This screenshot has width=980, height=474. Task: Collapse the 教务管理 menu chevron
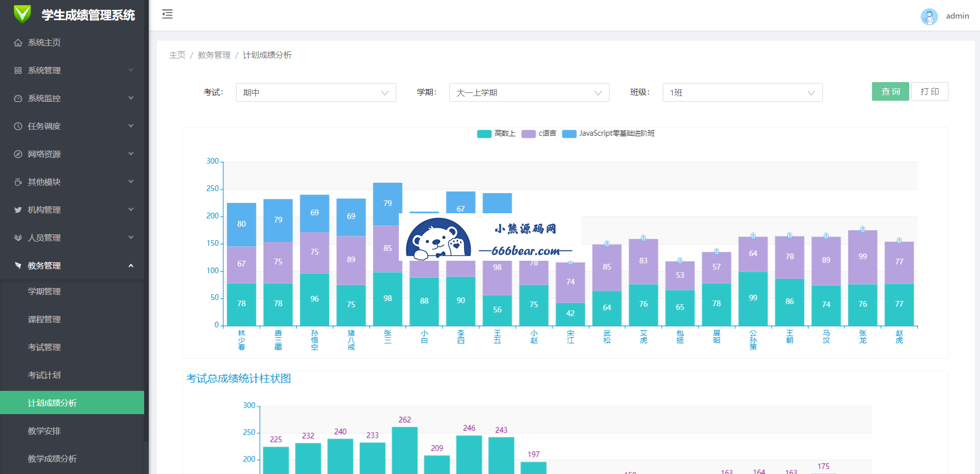131,265
